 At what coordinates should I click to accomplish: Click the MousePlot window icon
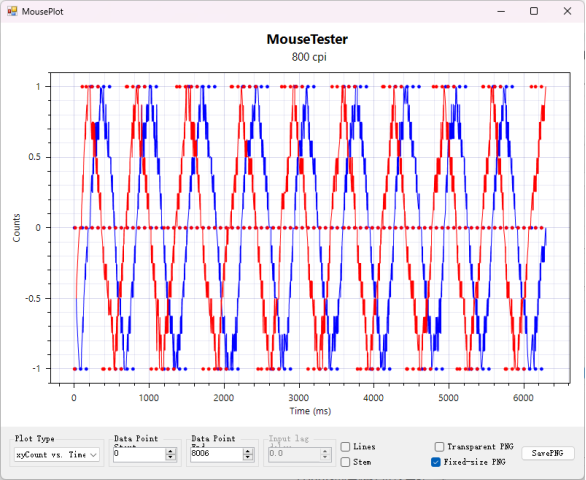coord(12,11)
